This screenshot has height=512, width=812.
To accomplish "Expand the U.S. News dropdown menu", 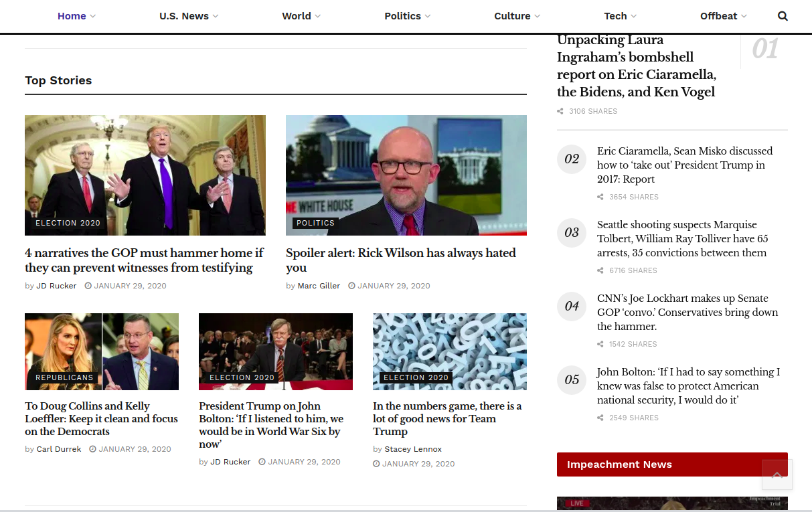I will coord(188,16).
